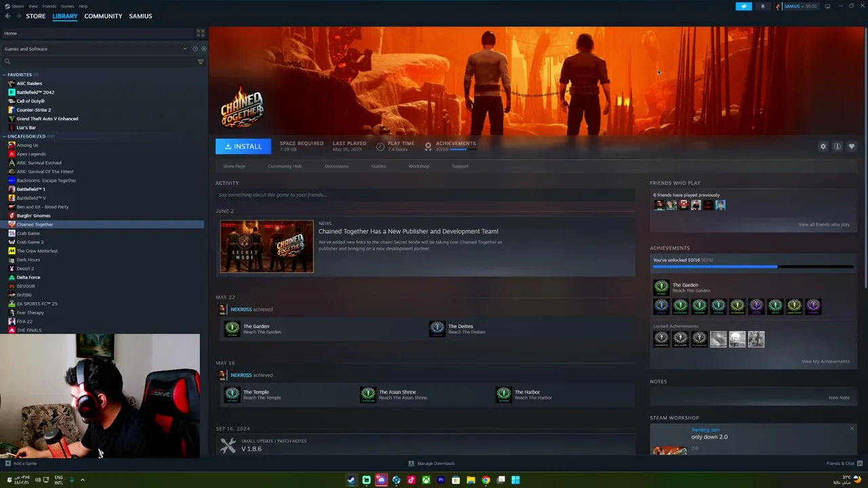This screenshot has width=868, height=488.
Task: Click The Asian Shrine achievement icon
Action: (x=368, y=394)
